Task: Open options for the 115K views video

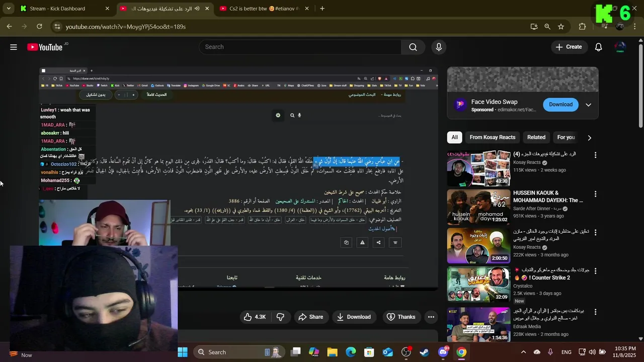Action: pyautogui.click(x=595, y=155)
